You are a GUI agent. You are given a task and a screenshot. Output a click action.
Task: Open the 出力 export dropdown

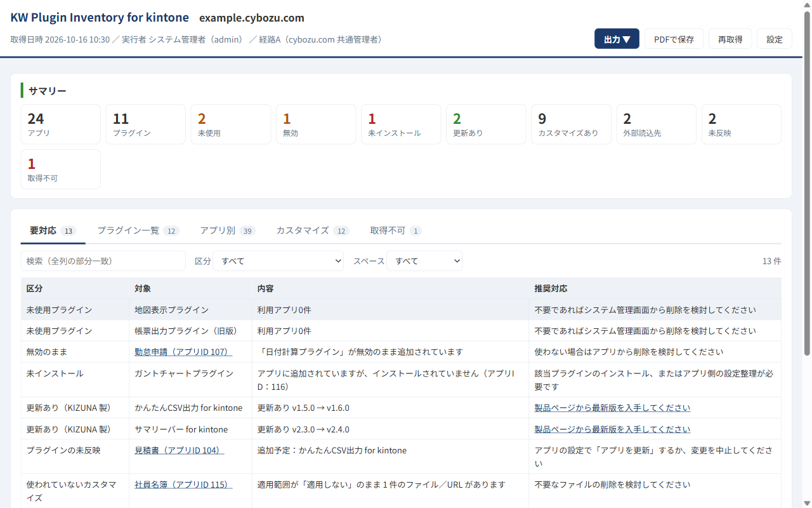pyautogui.click(x=617, y=39)
